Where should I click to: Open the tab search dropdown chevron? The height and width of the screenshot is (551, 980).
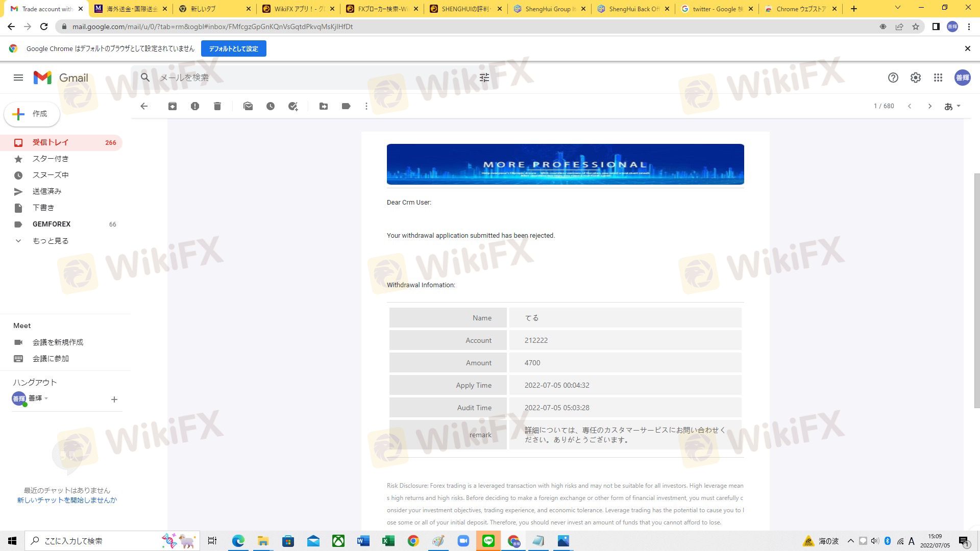click(898, 8)
